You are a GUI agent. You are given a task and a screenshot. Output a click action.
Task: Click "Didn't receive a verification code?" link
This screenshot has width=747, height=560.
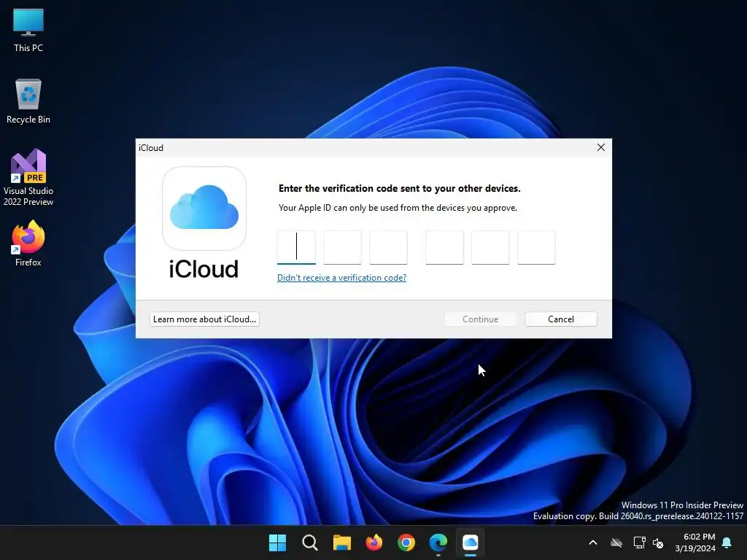point(341,278)
